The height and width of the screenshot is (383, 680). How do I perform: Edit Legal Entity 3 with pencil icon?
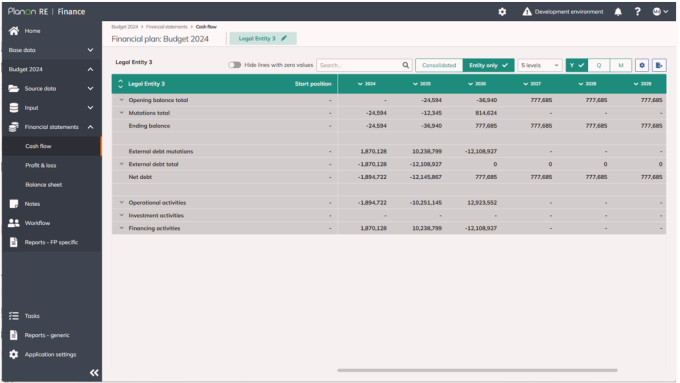click(284, 38)
